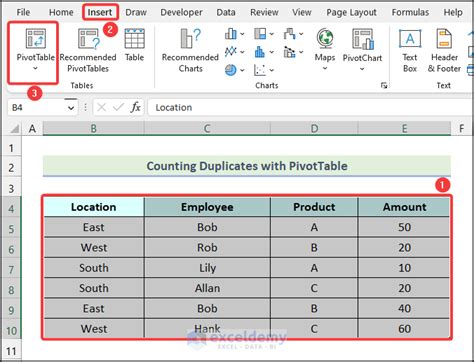Expand the column chart dropdown arrow
Image resolution: width=474 pixels, height=362 pixels.
(242, 34)
